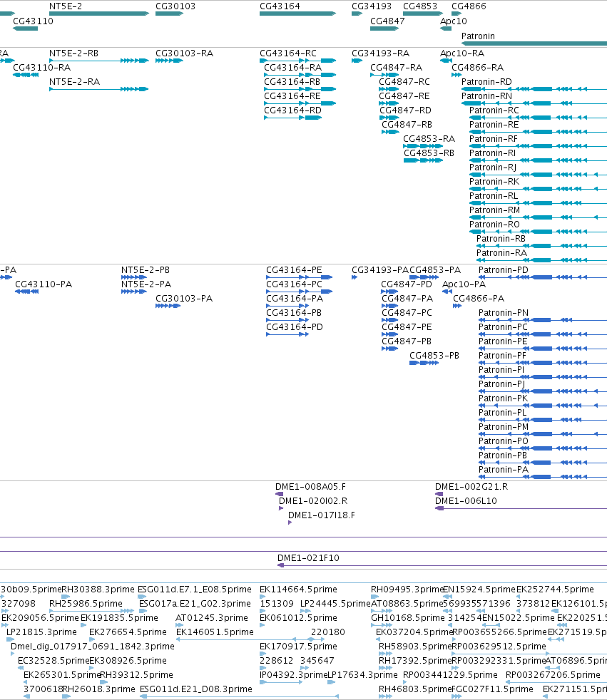Select the CG43164 gene label

pyautogui.click(x=280, y=6)
